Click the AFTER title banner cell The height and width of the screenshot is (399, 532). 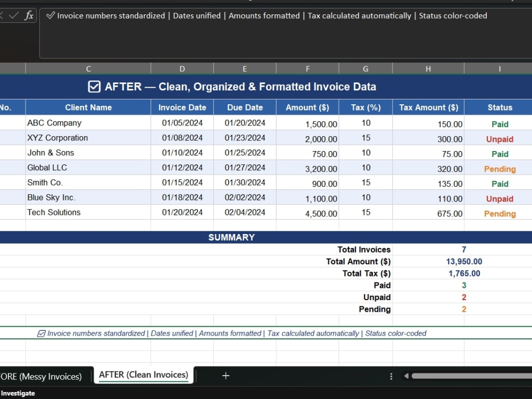tap(266, 87)
